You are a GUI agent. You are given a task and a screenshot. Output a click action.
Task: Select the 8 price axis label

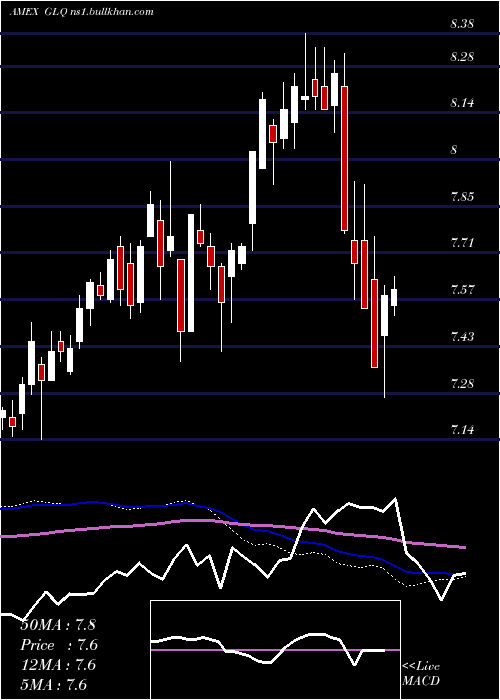pyautogui.click(x=454, y=150)
